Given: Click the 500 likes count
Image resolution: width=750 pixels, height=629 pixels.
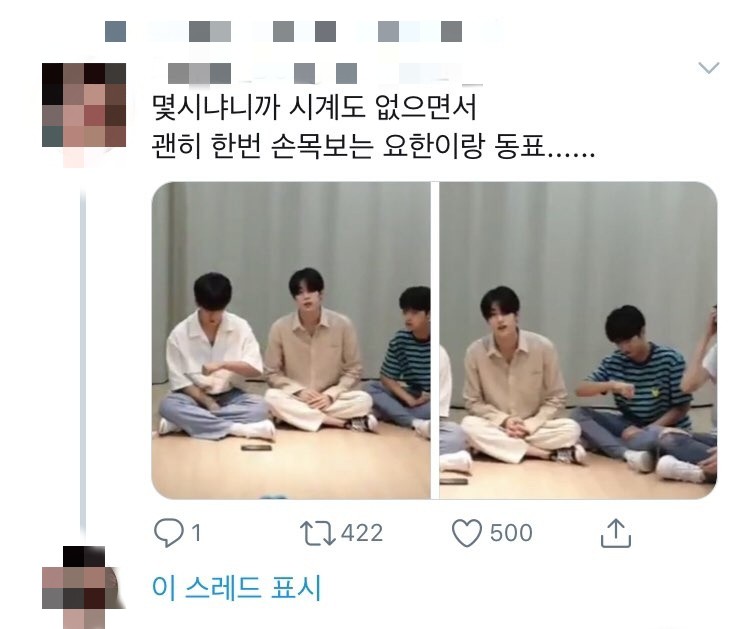Looking at the screenshot, I should tap(511, 533).
